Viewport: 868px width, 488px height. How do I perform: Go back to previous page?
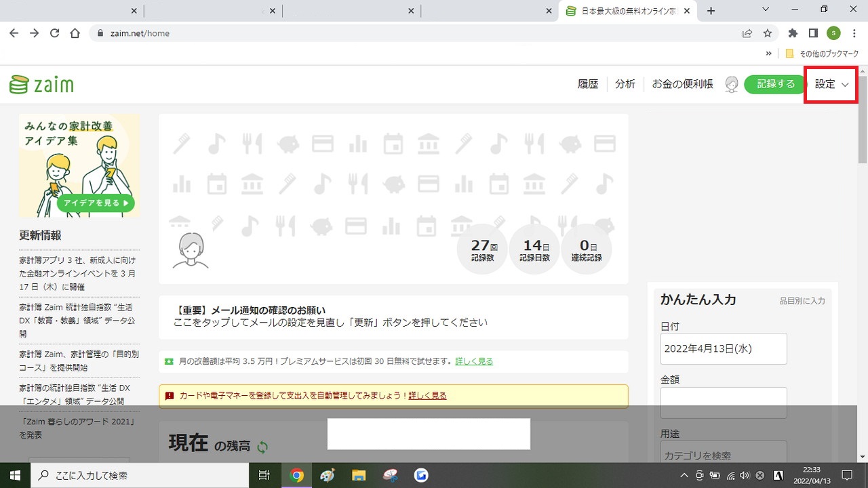point(14,33)
